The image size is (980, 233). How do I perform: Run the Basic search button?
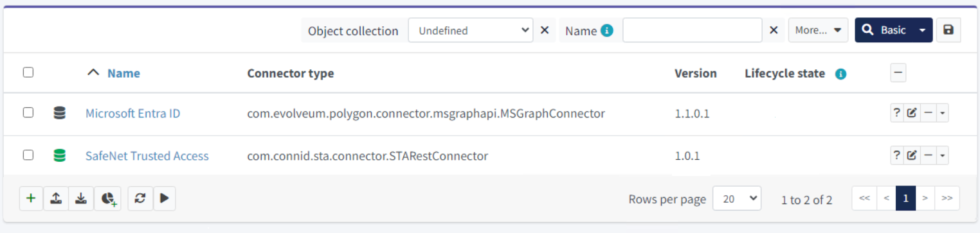884,30
